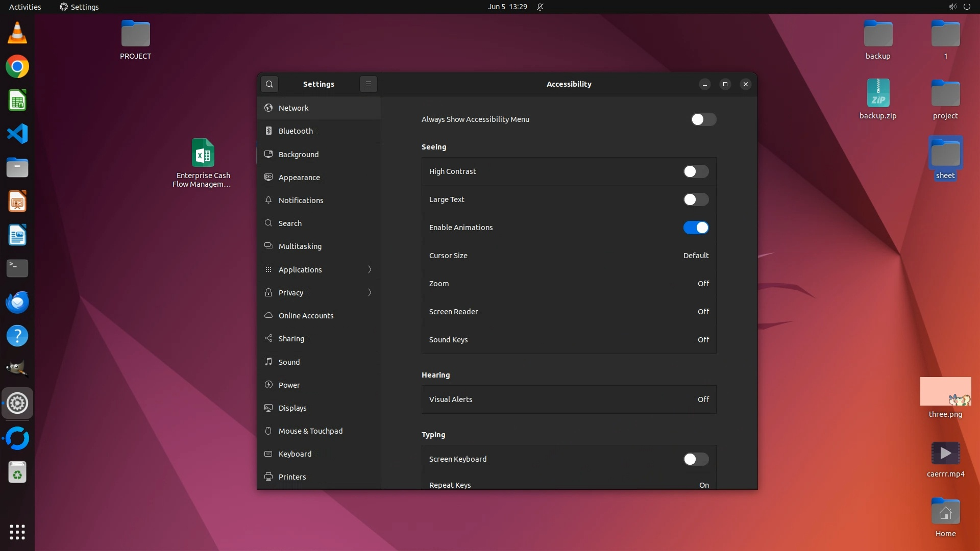Expand the Applications sidebar chevron
The image size is (980, 551).
pos(370,269)
